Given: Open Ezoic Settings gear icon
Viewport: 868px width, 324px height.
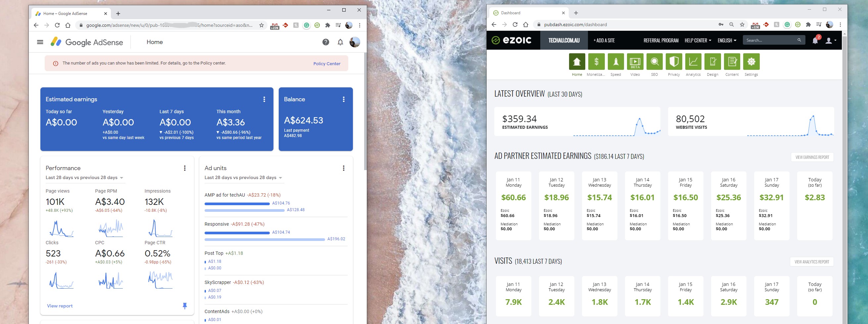Looking at the screenshot, I should pyautogui.click(x=751, y=62).
